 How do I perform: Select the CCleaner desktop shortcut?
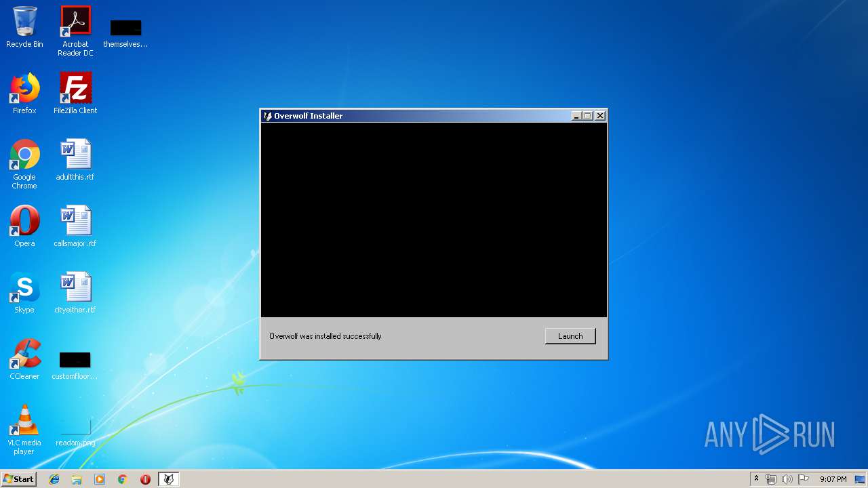pos(24,359)
